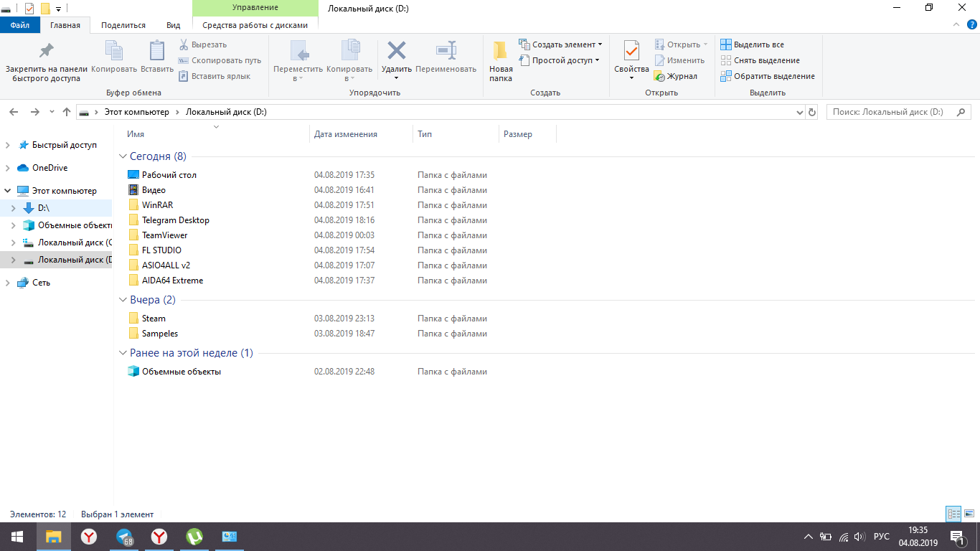Expand the Сеть tree node
This screenshot has width=980, height=551.
(x=7, y=283)
